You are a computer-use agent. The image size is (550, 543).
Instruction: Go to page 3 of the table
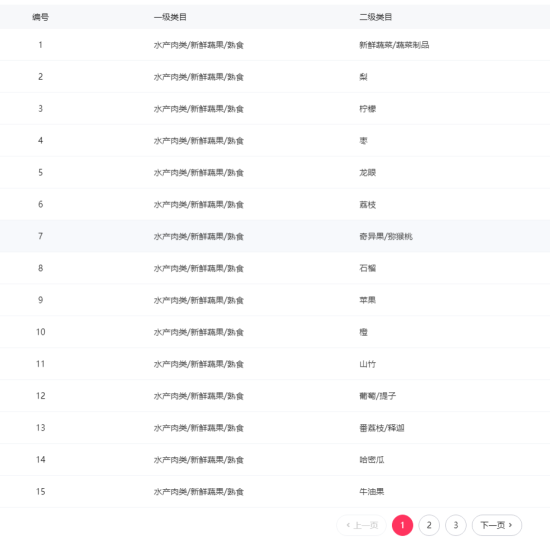(456, 525)
